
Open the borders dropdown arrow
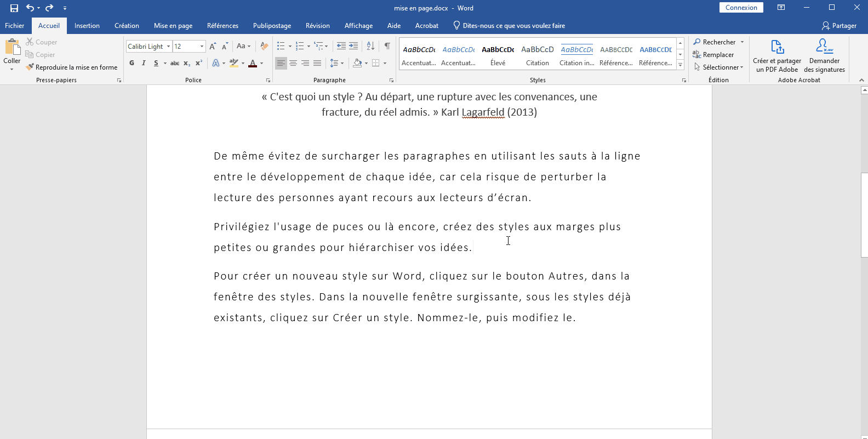click(385, 63)
